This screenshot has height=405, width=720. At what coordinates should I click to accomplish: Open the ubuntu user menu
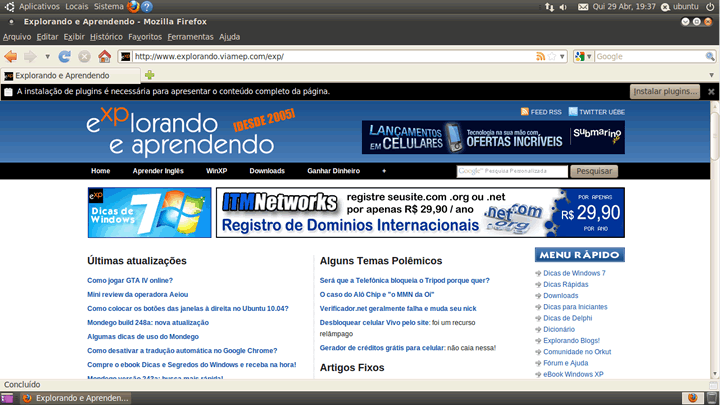(x=681, y=6)
